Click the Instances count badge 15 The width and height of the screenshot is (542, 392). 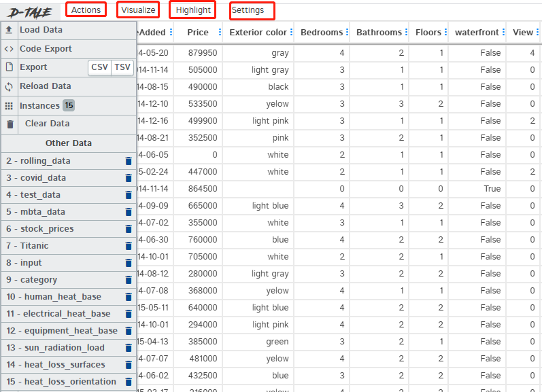tap(69, 105)
